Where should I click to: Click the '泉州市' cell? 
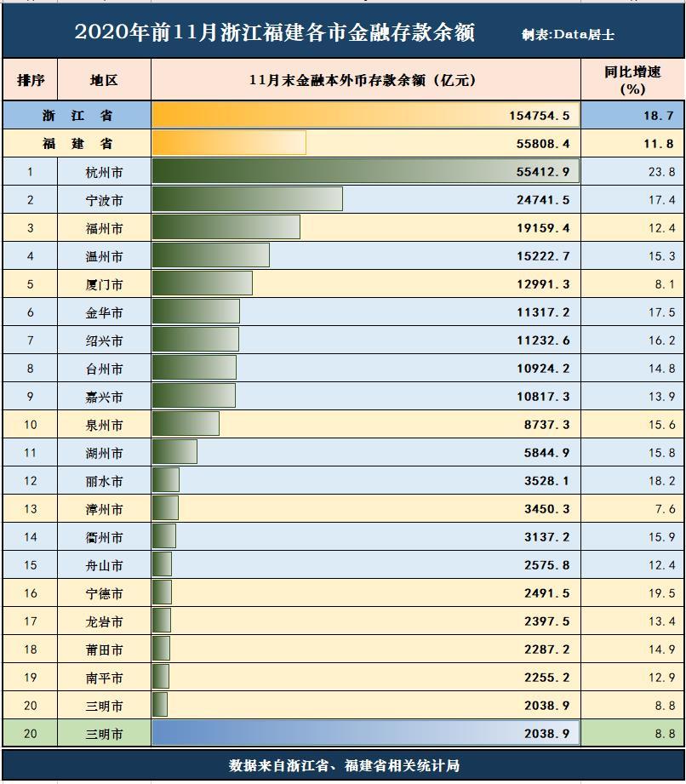pos(104,425)
